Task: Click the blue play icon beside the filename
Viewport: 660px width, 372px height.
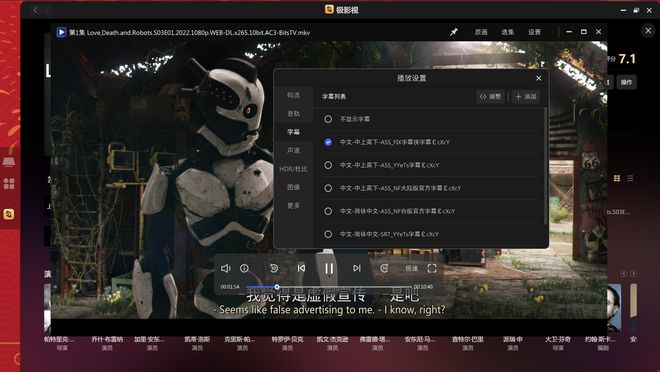Action: click(61, 32)
